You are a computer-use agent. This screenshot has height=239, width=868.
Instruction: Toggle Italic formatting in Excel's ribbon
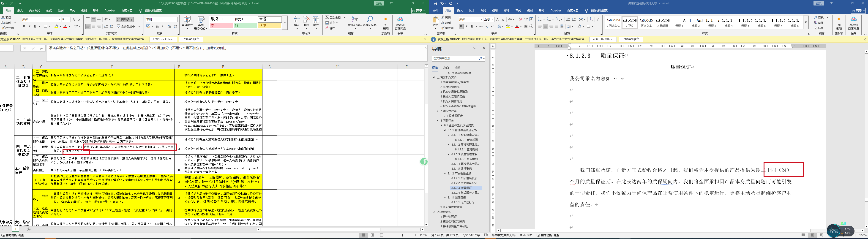pos(29,26)
